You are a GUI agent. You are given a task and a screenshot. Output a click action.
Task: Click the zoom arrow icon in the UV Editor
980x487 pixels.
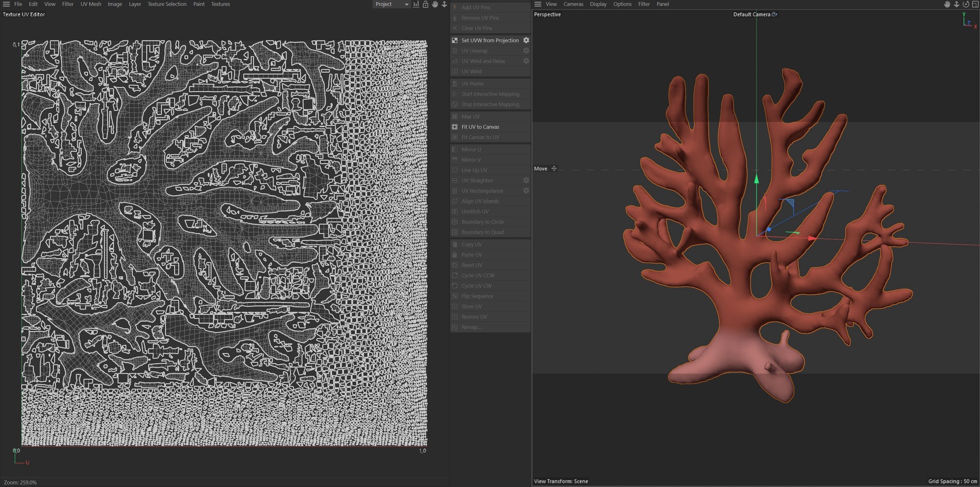click(x=444, y=4)
